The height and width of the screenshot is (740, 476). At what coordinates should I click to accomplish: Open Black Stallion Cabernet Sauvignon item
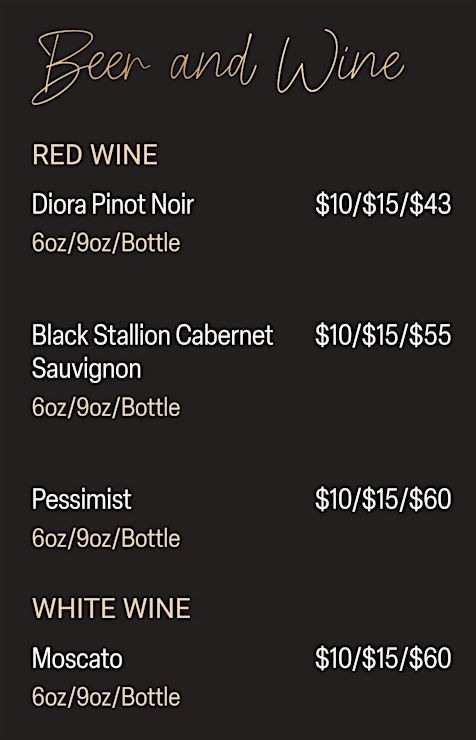(152, 352)
